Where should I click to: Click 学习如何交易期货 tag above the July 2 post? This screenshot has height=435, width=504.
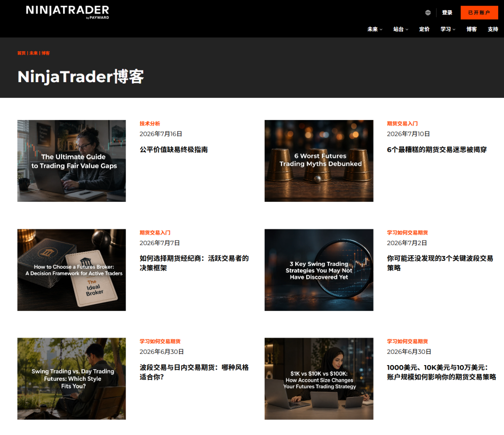[407, 233]
